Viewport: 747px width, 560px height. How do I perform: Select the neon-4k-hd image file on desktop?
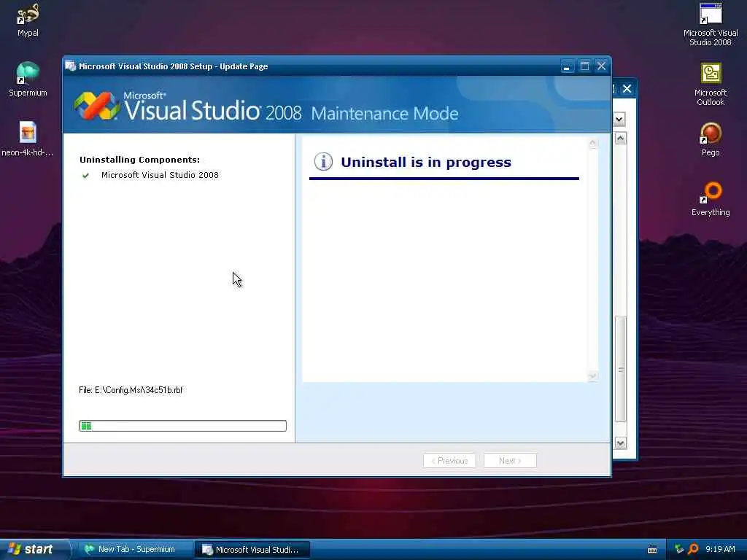point(28,139)
